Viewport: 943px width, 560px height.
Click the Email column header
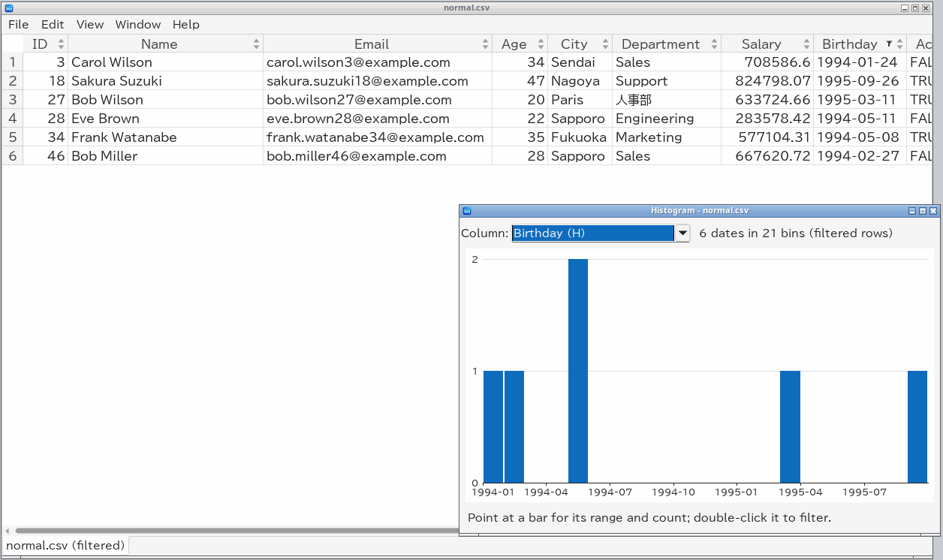378,44
